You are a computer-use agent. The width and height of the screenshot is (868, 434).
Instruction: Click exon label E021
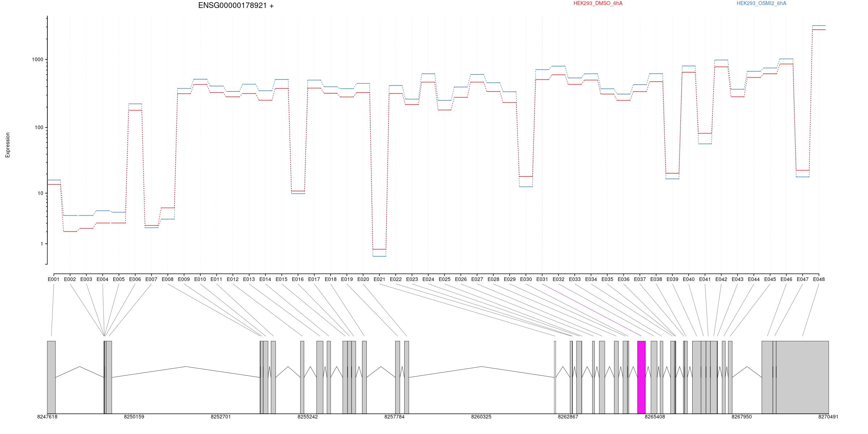(379, 279)
